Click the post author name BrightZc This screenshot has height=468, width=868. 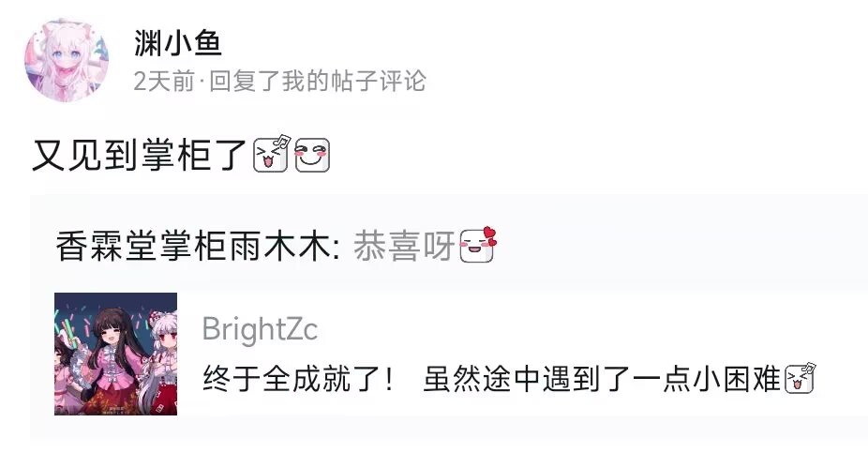tap(260, 329)
